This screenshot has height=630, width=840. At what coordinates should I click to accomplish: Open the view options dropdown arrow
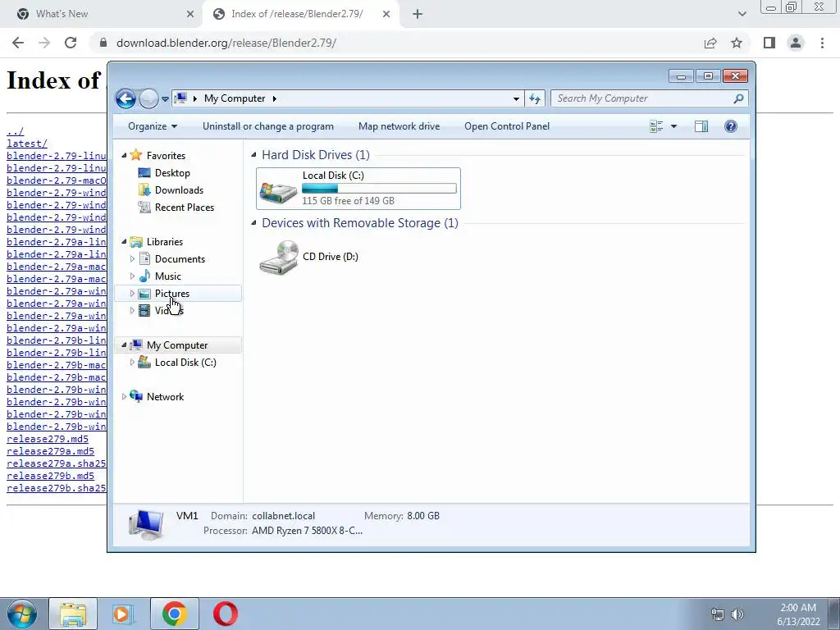coord(674,126)
